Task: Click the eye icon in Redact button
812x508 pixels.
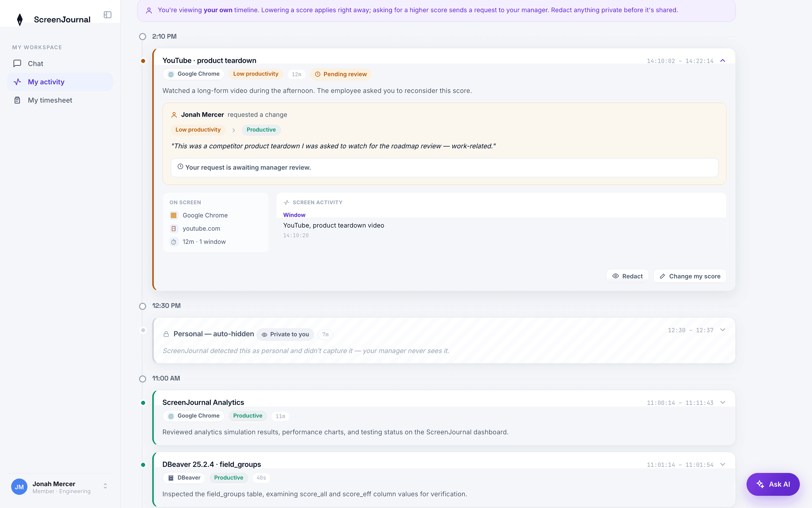Action: 615,276
